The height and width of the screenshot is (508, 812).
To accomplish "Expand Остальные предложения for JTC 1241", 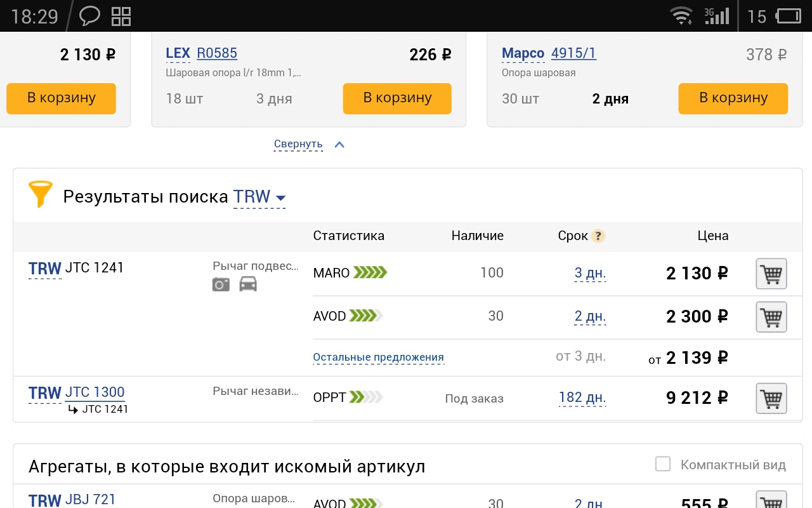I will click(379, 357).
